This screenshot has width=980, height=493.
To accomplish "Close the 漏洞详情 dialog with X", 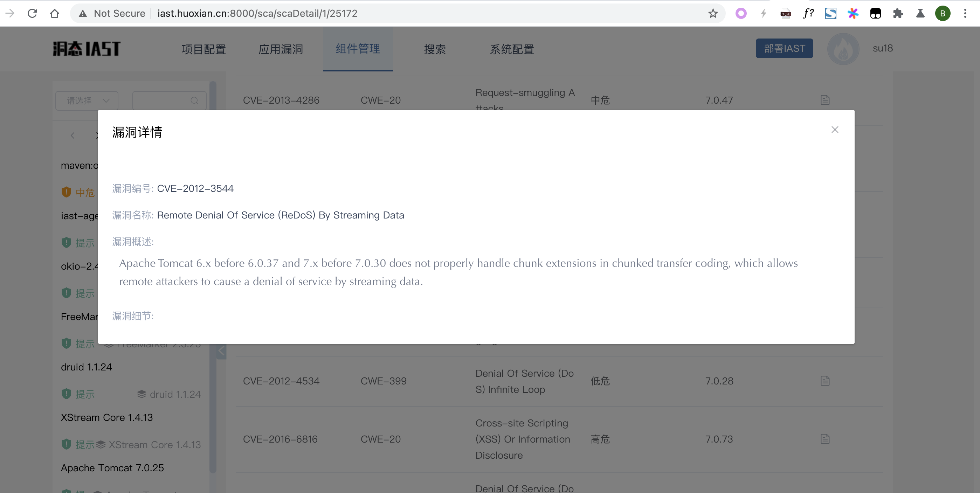I will pos(835,130).
